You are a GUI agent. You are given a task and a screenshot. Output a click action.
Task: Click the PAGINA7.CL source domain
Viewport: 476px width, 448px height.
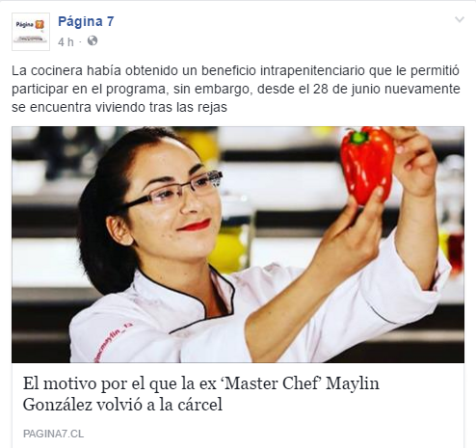[53, 434]
